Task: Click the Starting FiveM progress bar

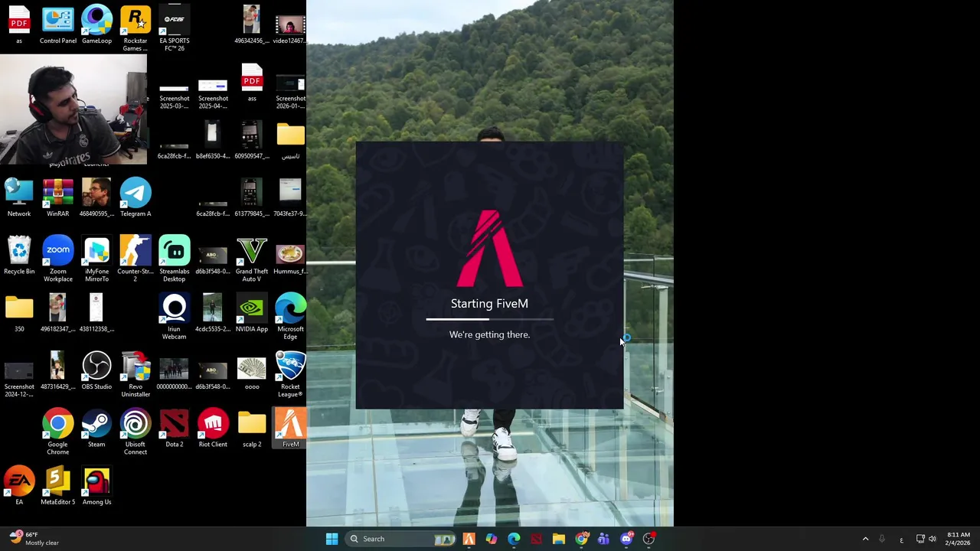Action: 490,319
